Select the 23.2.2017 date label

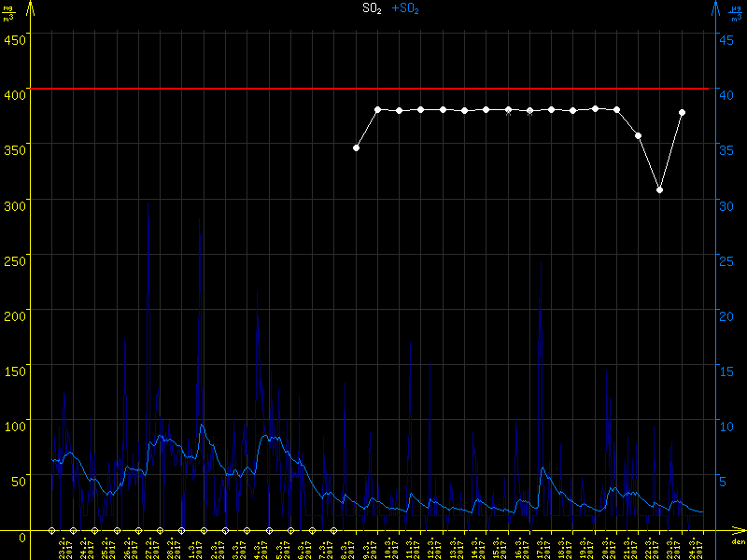click(x=63, y=547)
